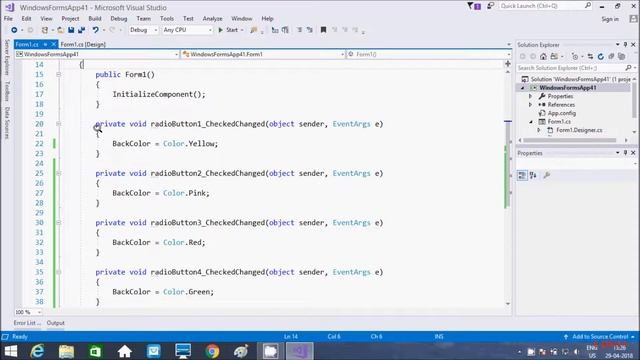Image resolution: width=640 pixels, height=360 pixels.
Task: Click the feedback icon beside Quick Launch
Action: point(490,6)
